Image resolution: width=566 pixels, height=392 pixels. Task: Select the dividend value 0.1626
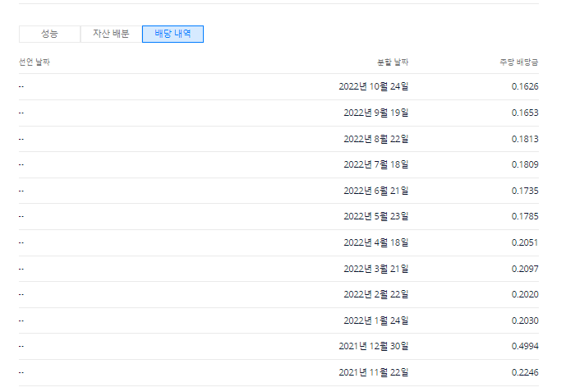(x=525, y=86)
